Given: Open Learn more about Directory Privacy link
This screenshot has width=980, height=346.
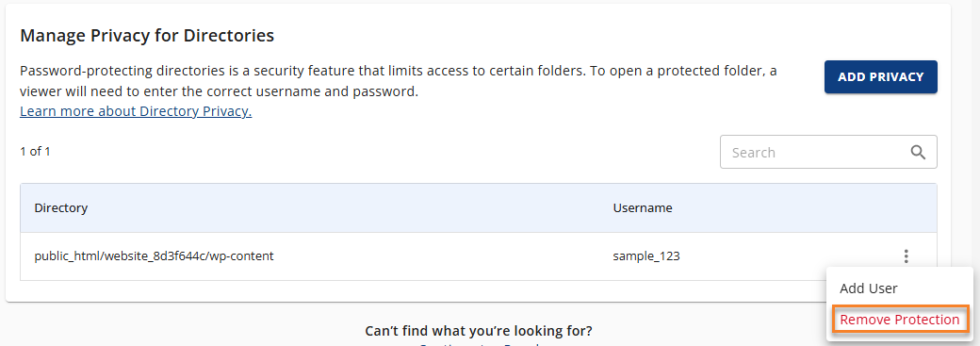Looking at the screenshot, I should [136, 111].
